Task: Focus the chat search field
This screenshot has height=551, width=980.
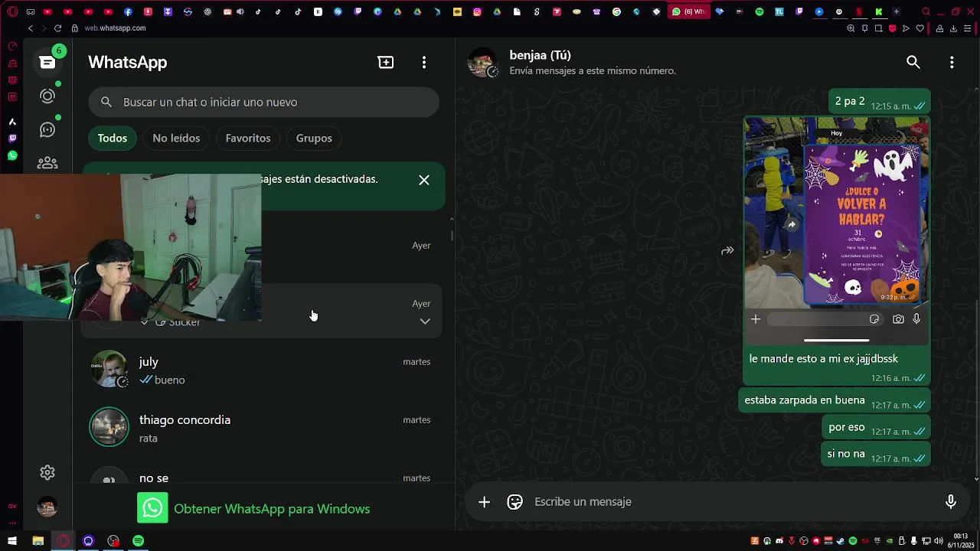Action: coord(263,102)
